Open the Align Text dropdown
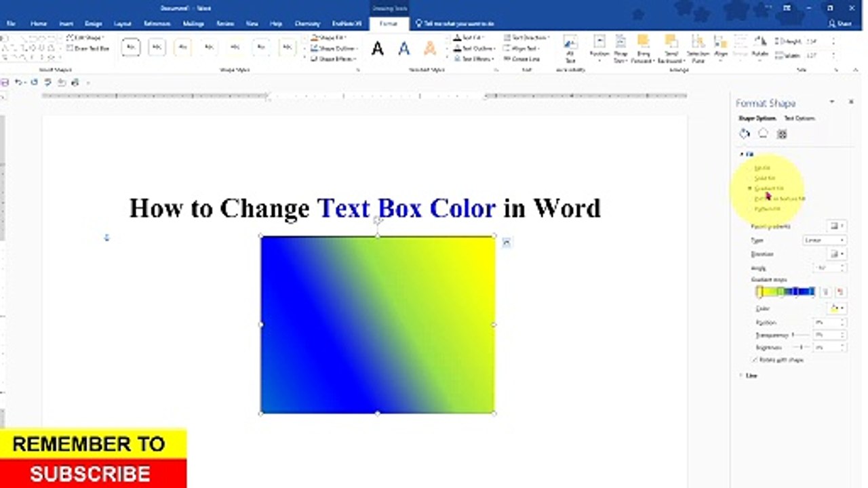The image size is (868, 488). tap(521, 48)
